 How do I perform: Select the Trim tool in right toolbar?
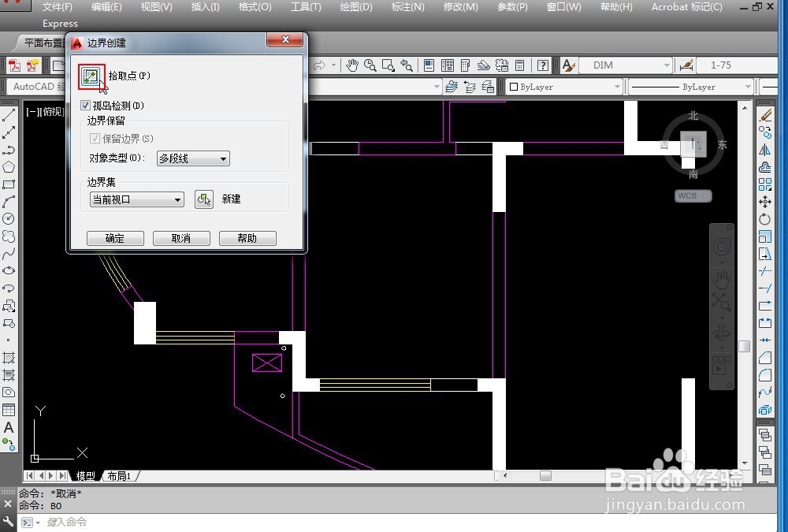click(x=765, y=271)
